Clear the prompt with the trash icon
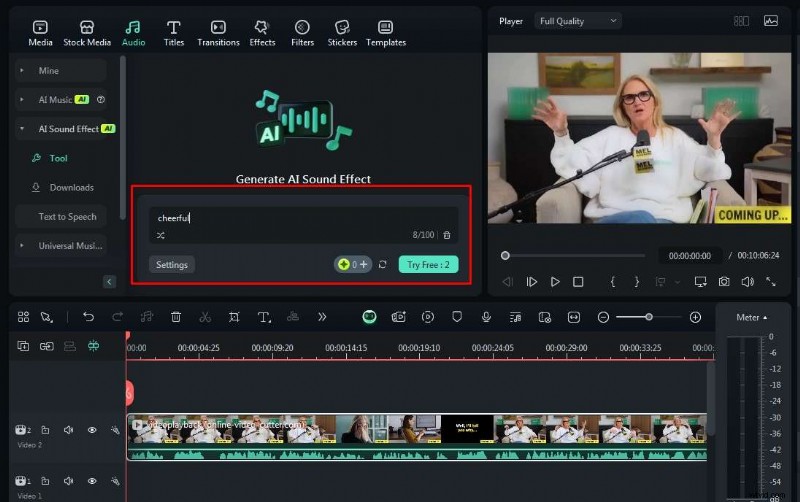 [447, 235]
